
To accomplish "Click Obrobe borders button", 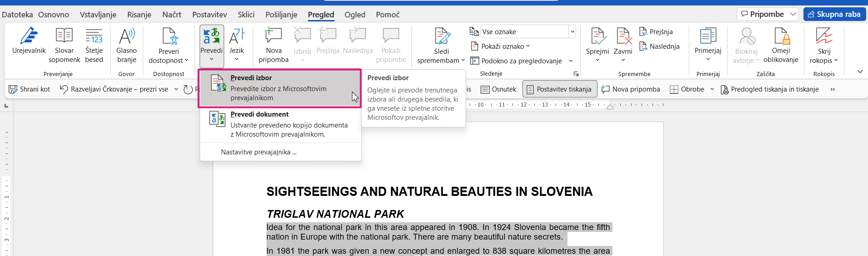I will tap(687, 89).
